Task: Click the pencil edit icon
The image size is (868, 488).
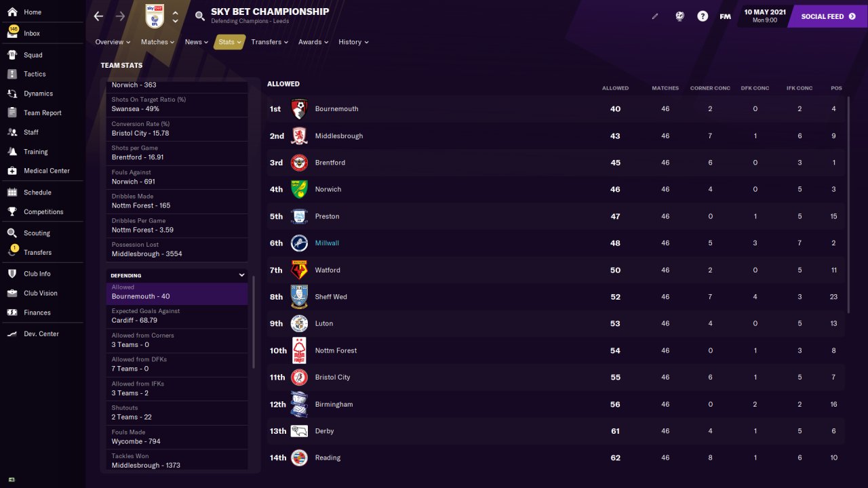Action: (x=655, y=16)
